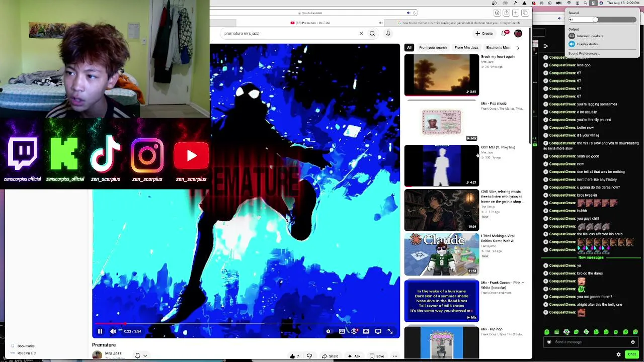This screenshot has height=362, width=644.
Task: Open the Create button on YouTube
Action: pyautogui.click(x=484, y=33)
